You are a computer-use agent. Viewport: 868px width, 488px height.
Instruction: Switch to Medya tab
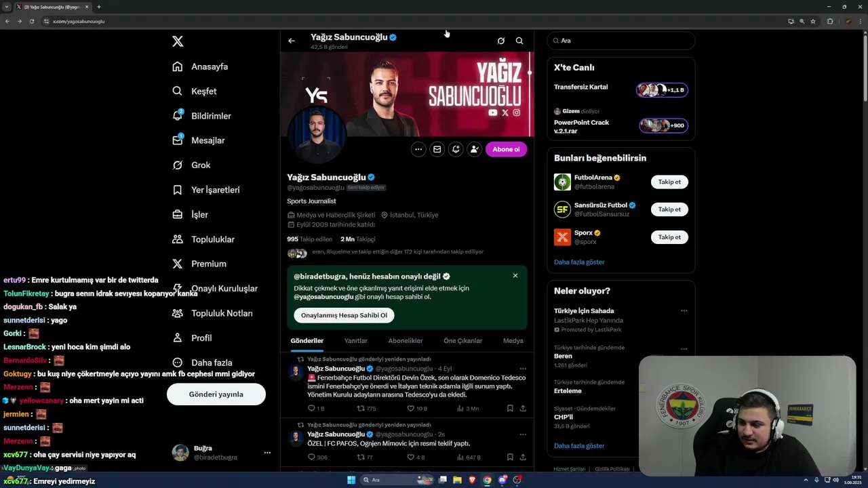coord(513,341)
